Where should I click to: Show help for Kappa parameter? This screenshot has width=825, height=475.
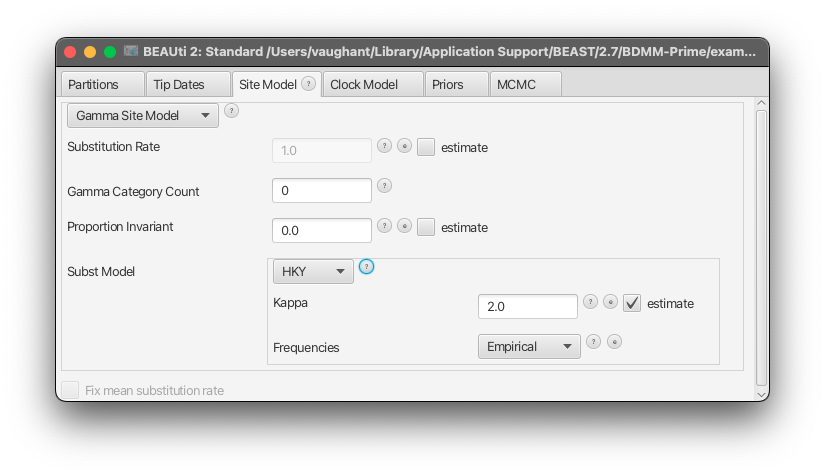(590, 301)
